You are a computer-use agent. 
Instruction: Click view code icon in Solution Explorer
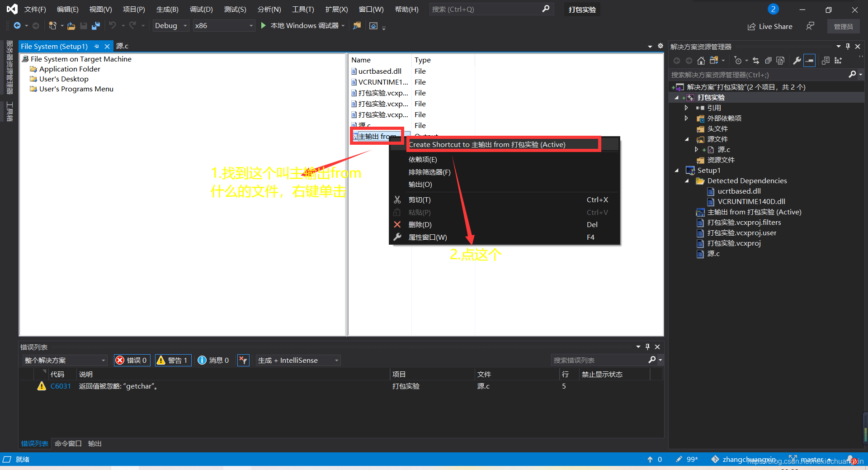point(826,61)
